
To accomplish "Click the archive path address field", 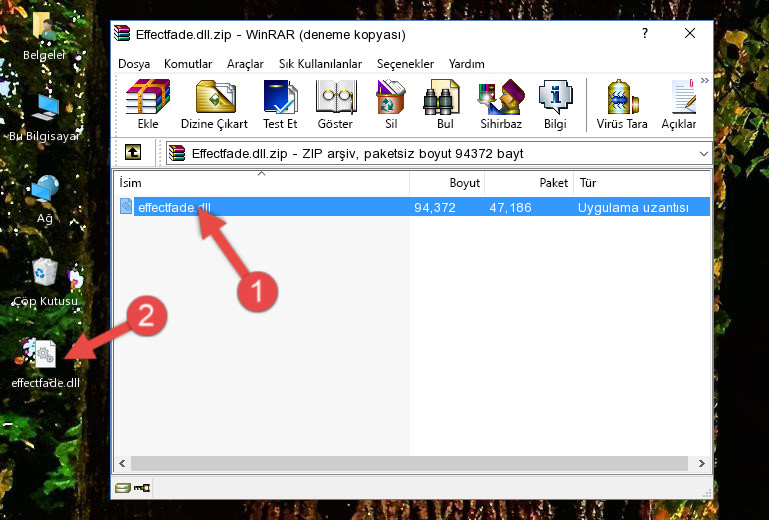I will (439, 154).
